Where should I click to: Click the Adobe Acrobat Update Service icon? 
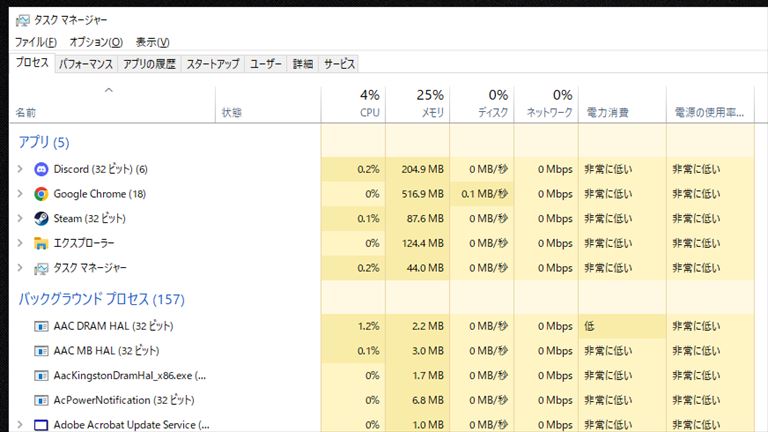pos(41,425)
